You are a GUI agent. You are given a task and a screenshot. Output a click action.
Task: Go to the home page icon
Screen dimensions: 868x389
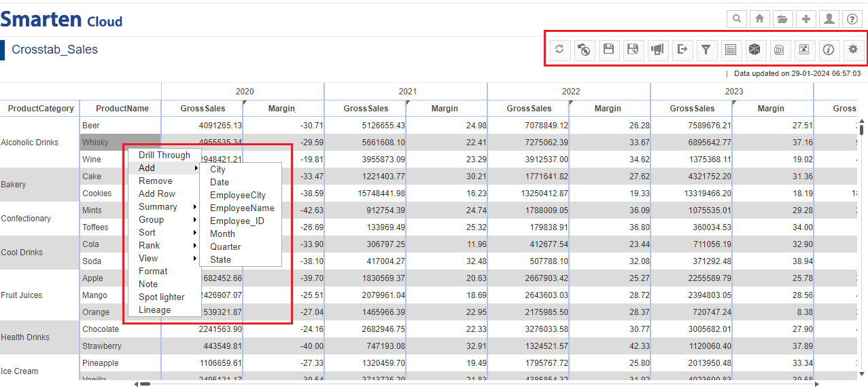(760, 19)
